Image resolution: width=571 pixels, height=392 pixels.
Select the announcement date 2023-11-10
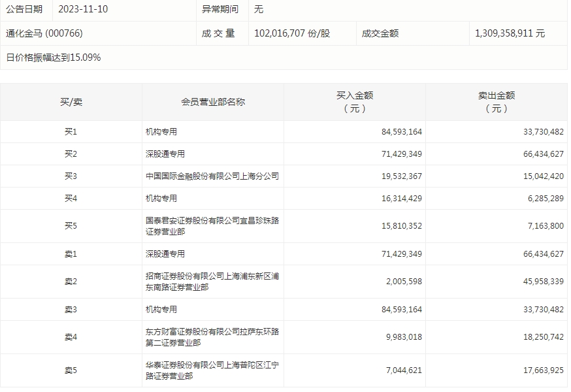pyautogui.click(x=83, y=9)
